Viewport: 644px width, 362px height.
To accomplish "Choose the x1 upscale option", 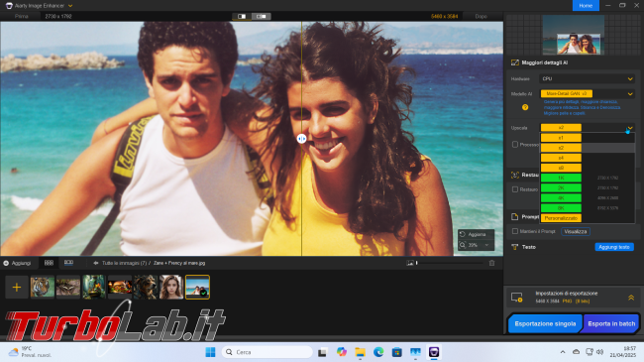I will click(561, 138).
